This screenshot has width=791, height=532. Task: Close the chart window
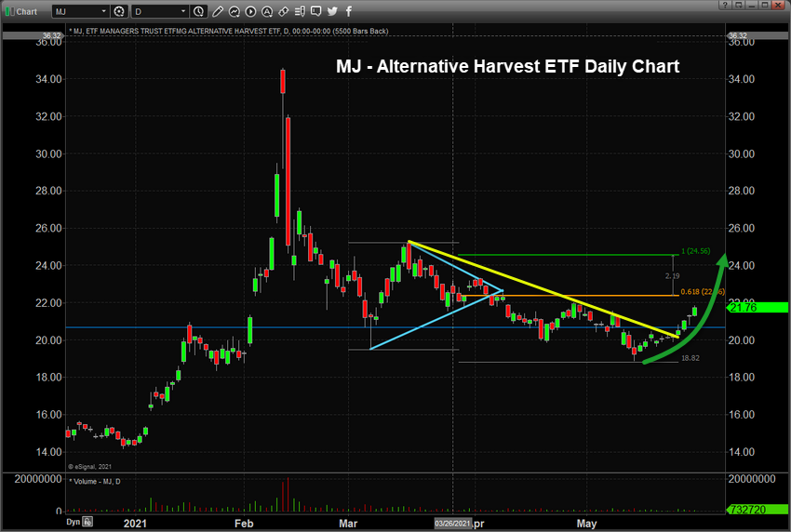click(778, 5)
